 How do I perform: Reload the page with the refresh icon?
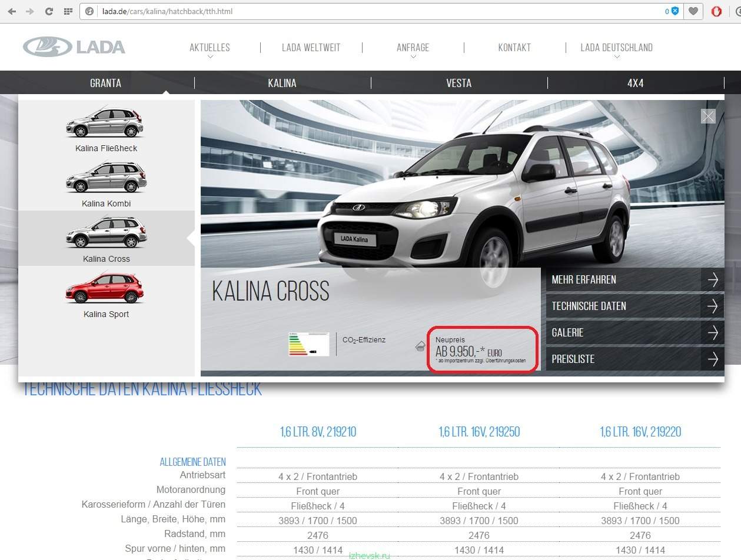click(x=49, y=11)
